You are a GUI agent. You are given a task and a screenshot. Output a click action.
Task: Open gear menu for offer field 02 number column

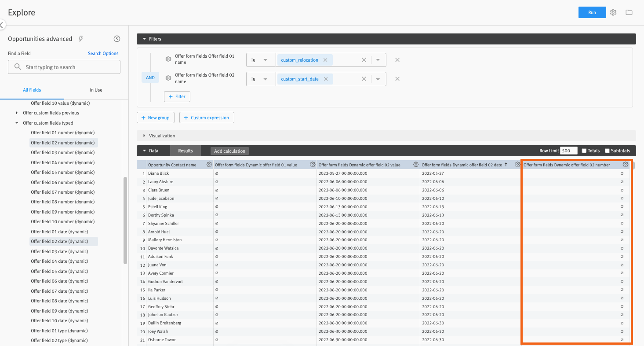[626, 165]
